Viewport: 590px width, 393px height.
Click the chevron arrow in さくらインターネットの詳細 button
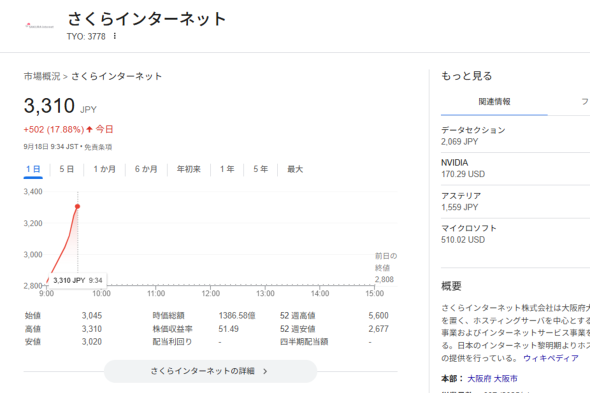coord(265,371)
